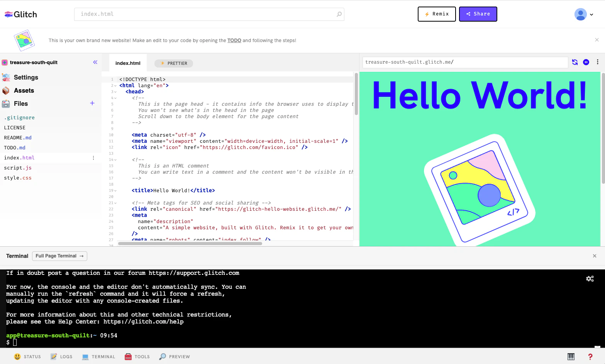Viewport: 605px width, 364px height.
Task: Open options menu for index.html file
Action: (x=93, y=157)
